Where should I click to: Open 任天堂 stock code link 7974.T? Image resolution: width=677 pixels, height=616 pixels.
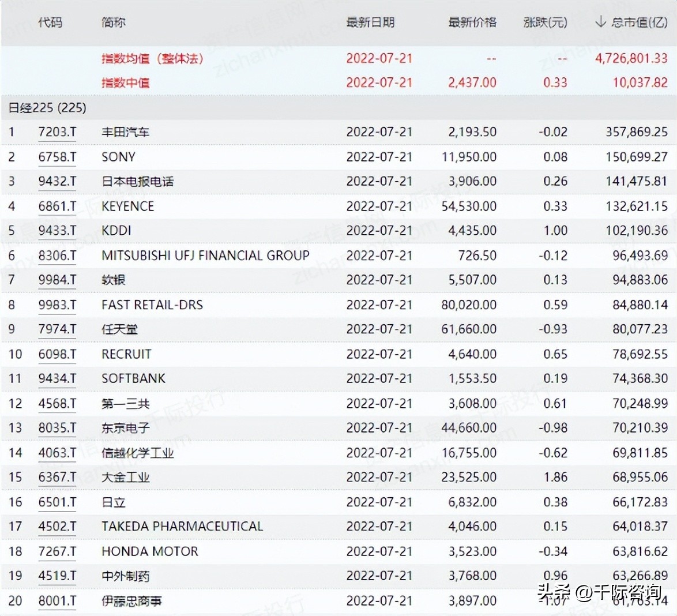[x=57, y=329]
